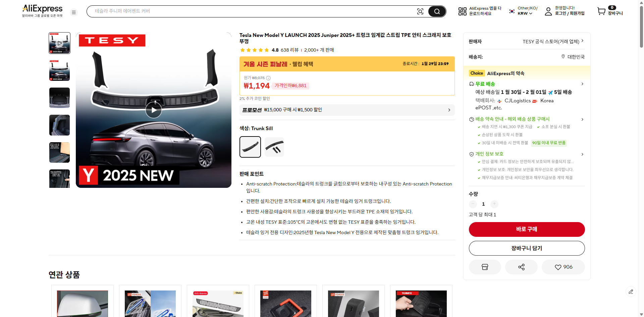Open the 638 리뷰 reviews link
The width and height of the screenshot is (644, 317).
click(x=289, y=50)
